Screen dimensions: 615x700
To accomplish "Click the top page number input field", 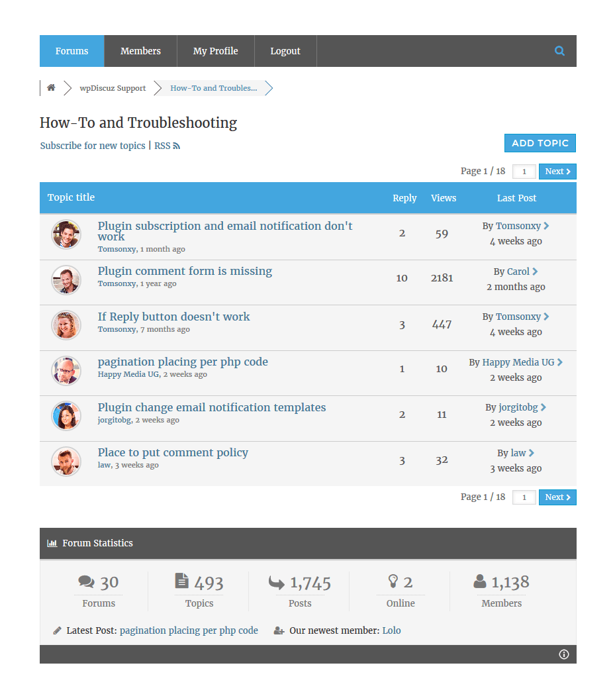I will click(x=524, y=172).
